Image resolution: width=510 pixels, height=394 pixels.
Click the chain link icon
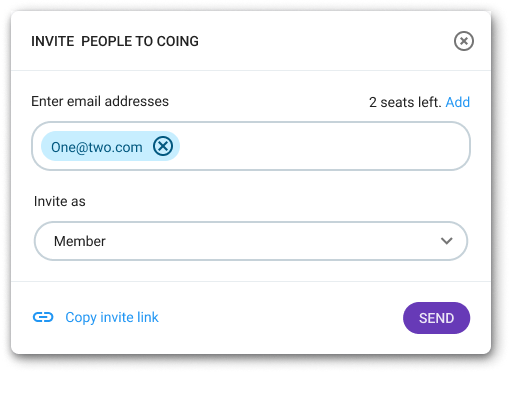(x=43, y=317)
